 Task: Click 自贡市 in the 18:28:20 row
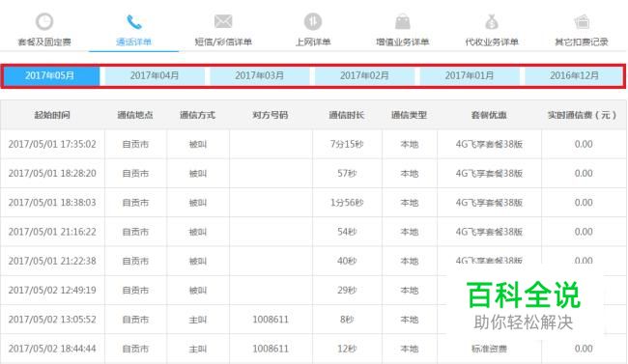coord(135,174)
